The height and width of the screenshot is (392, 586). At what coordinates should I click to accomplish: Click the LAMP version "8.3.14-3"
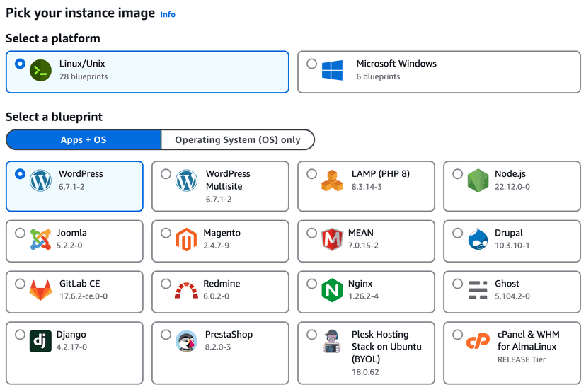coord(367,187)
